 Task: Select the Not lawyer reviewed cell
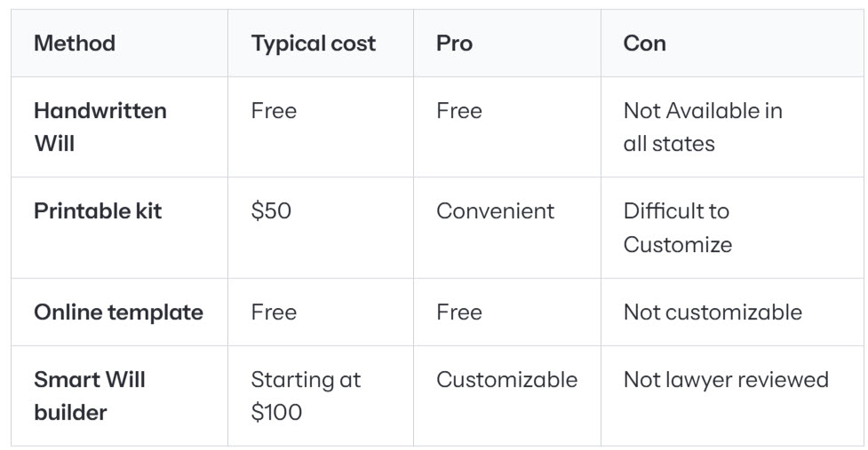[726, 379]
